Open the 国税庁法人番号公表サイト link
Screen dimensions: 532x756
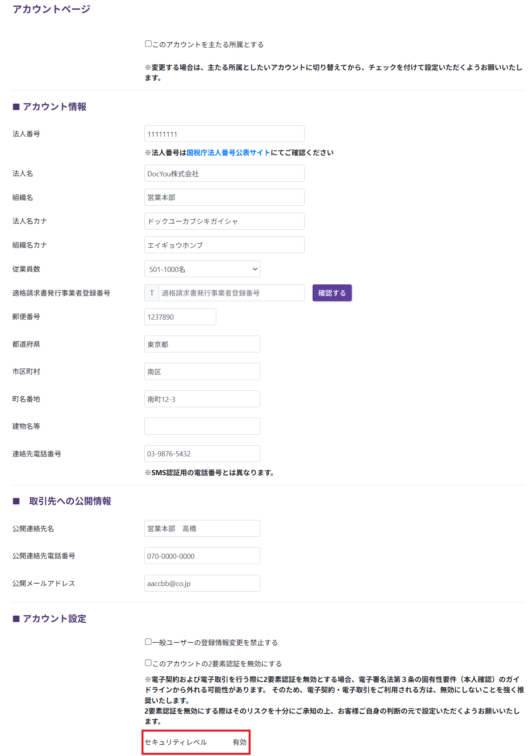coord(228,153)
